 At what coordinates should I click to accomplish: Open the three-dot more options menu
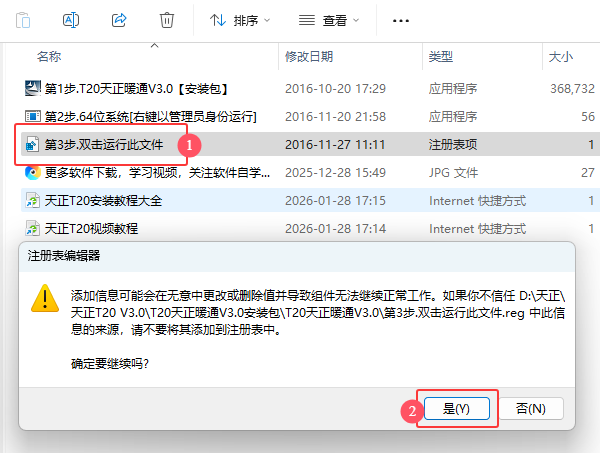pos(401,21)
